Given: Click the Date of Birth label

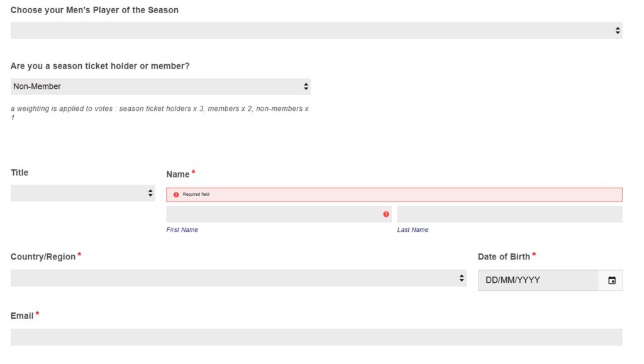Looking at the screenshot, I should pyautogui.click(x=504, y=257).
